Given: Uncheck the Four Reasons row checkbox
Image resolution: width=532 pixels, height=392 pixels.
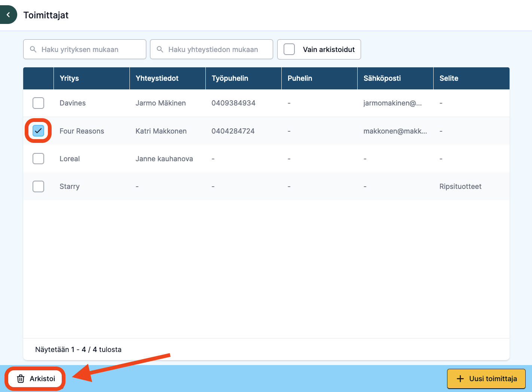Looking at the screenshot, I should click(x=38, y=131).
